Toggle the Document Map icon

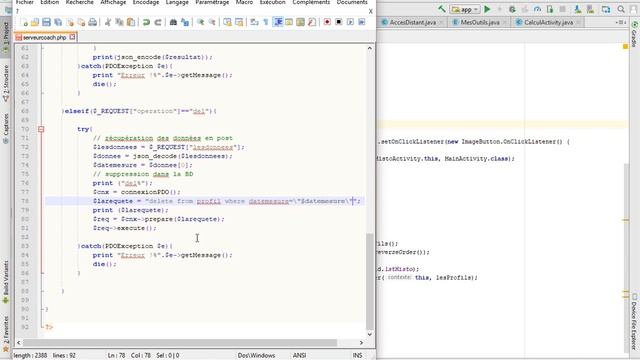pyautogui.click(x=300, y=22)
